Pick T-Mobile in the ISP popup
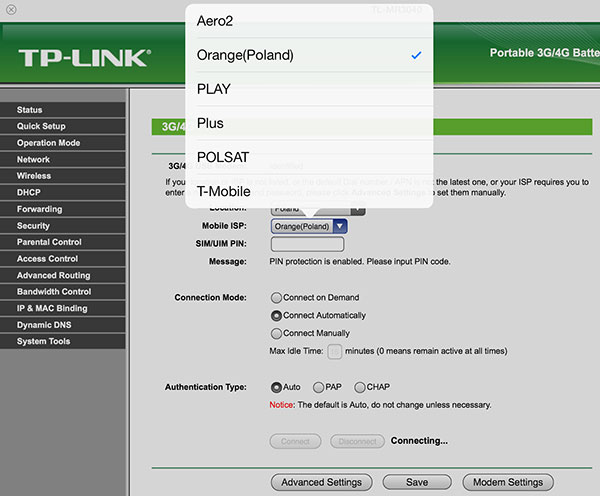This screenshot has height=496, width=600. (x=309, y=191)
